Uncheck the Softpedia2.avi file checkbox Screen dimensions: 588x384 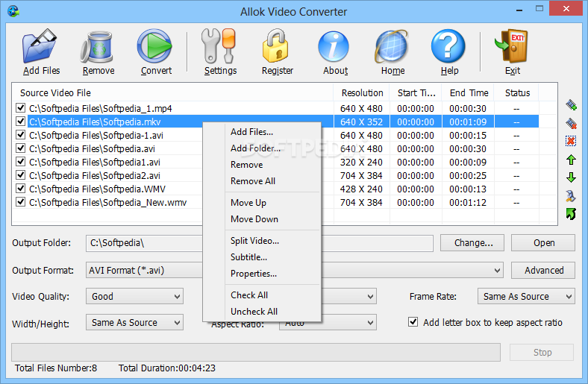20,175
